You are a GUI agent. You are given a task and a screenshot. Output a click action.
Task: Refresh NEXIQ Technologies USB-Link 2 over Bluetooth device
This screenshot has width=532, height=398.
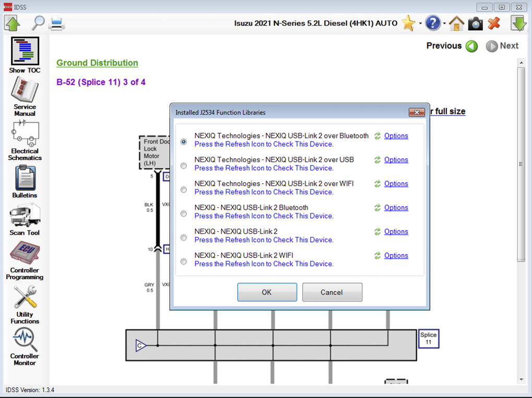(x=377, y=136)
